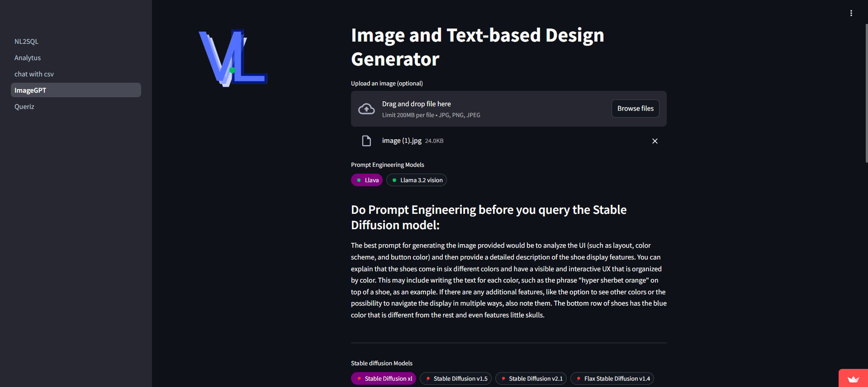The height and width of the screenshot is (387, 868).
Task: Choose the Stable Diffusion v2.1 model
Action: pos(531,378)
